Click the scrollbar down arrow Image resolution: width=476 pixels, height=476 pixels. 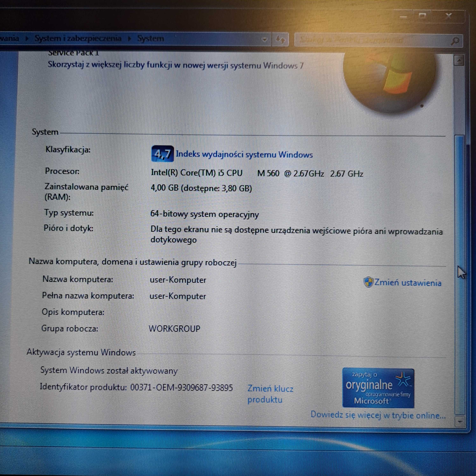[x=460, y=422]
